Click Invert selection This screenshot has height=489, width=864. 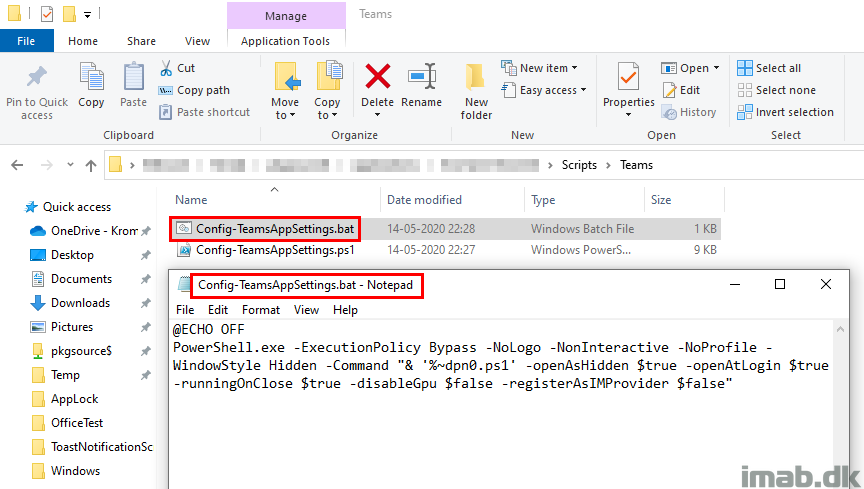click(x=785, y=112)
